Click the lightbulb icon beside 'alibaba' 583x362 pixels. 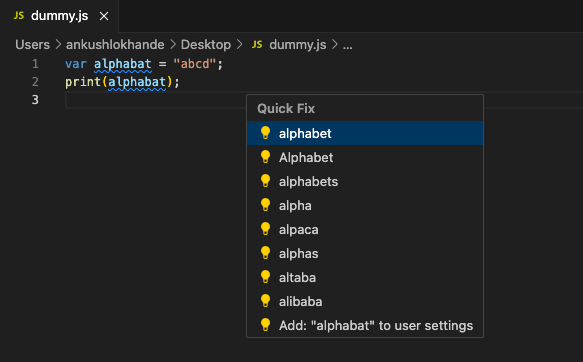tap(265, 301)
